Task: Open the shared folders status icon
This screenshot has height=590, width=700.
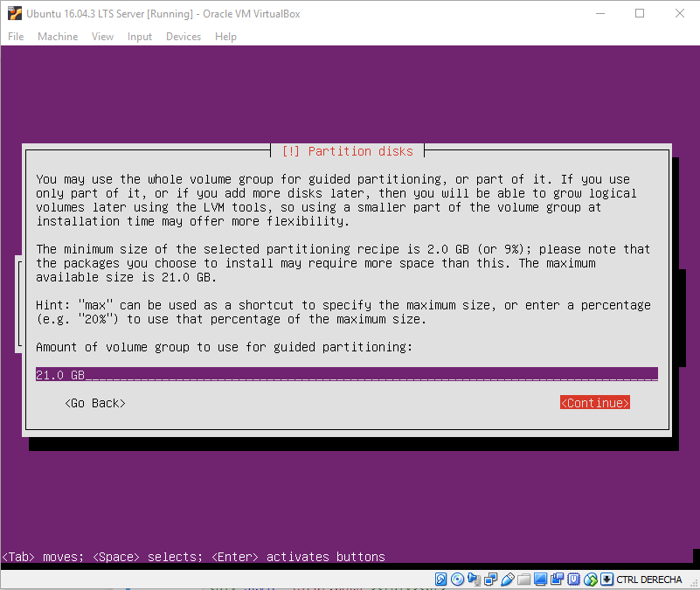Action: (523, 580)
